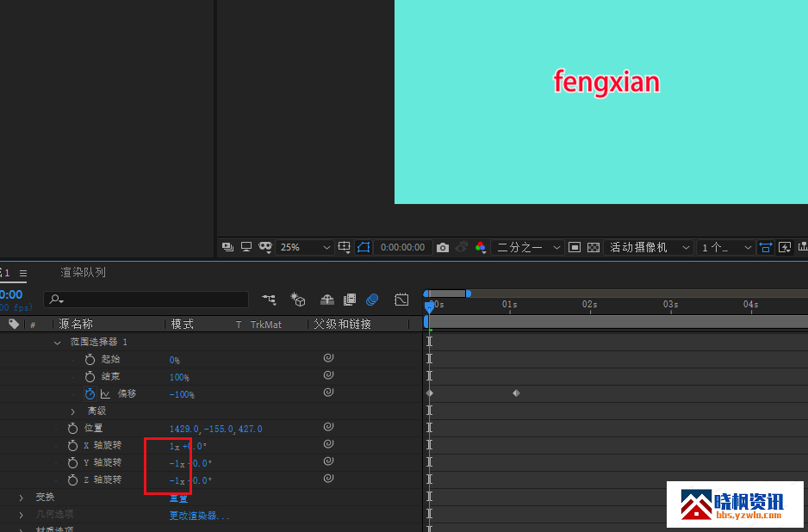The image size is (808, 532).
Task: Click the Always Preview This View icon
Action: [227, 247]
